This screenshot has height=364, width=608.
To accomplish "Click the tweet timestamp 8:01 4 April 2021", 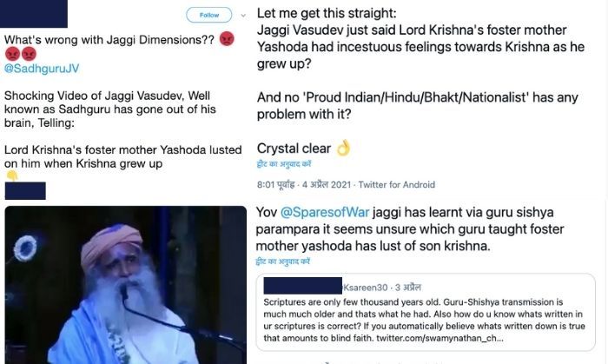I will (304, 184).
